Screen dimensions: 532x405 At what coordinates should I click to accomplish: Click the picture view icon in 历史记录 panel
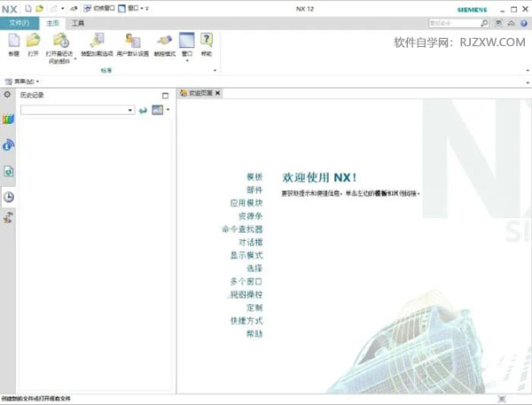point(158,110)
